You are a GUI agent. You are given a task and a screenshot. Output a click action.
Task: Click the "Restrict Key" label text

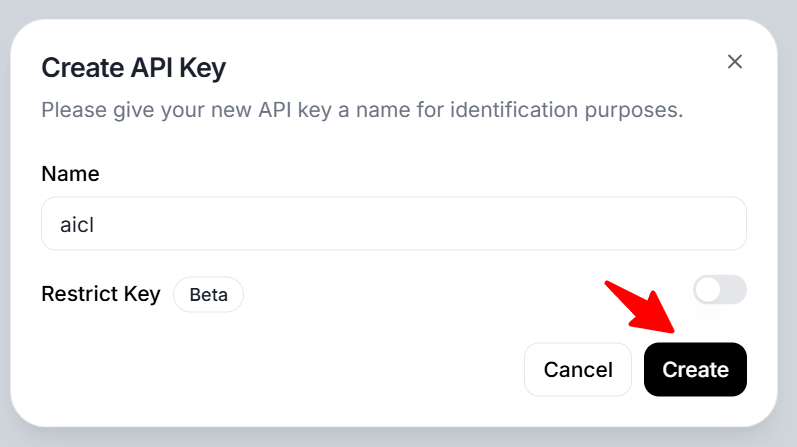click(101, 295)
